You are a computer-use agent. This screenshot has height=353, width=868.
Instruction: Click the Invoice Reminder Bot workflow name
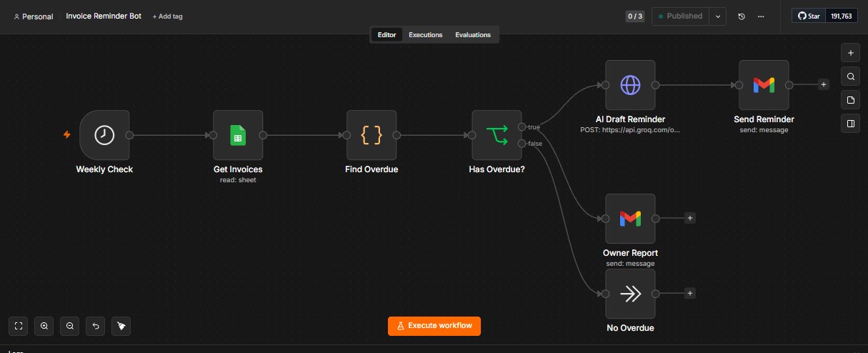(104, 16)
